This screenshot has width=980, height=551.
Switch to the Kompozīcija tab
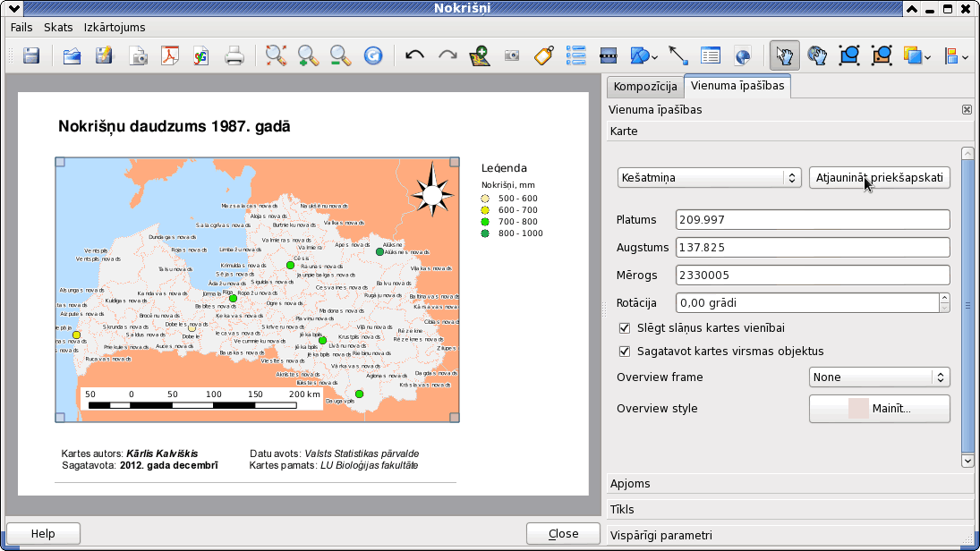pyautogui.click(x=645, y=87)
